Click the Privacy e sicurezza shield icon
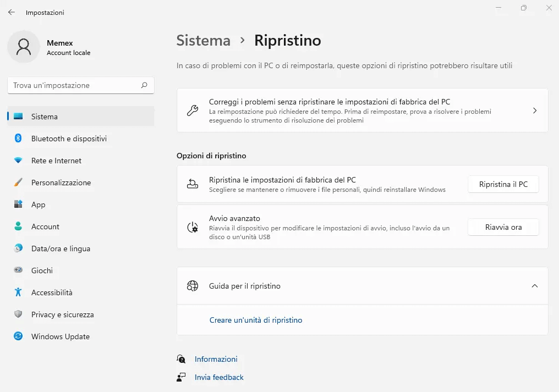This screenshot has width=559, height=392. (x=18, y=314)
